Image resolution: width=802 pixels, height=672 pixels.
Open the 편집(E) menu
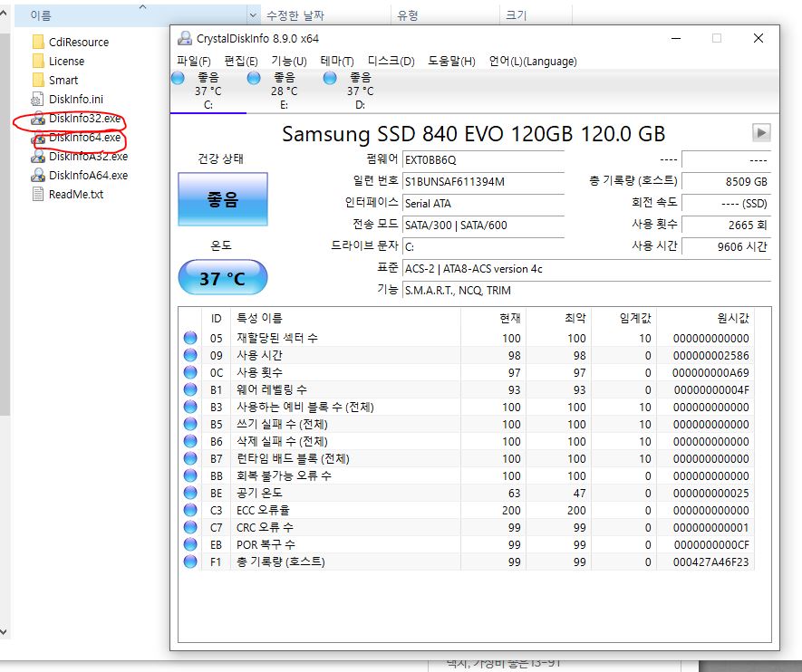point(241,62)
